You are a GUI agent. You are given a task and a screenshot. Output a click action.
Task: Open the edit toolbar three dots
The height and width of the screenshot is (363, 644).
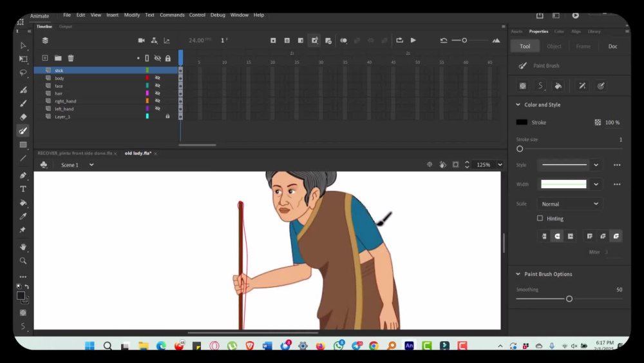point(23,277)
